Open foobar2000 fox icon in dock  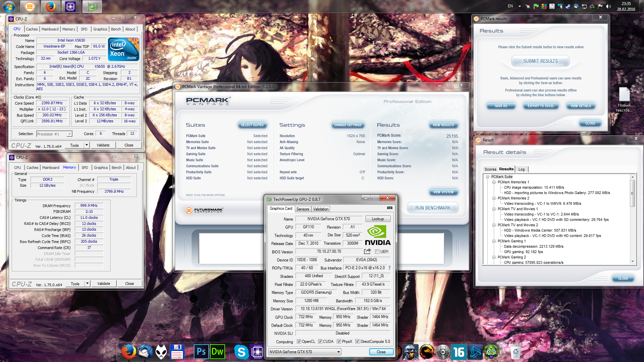click(161, 352)
